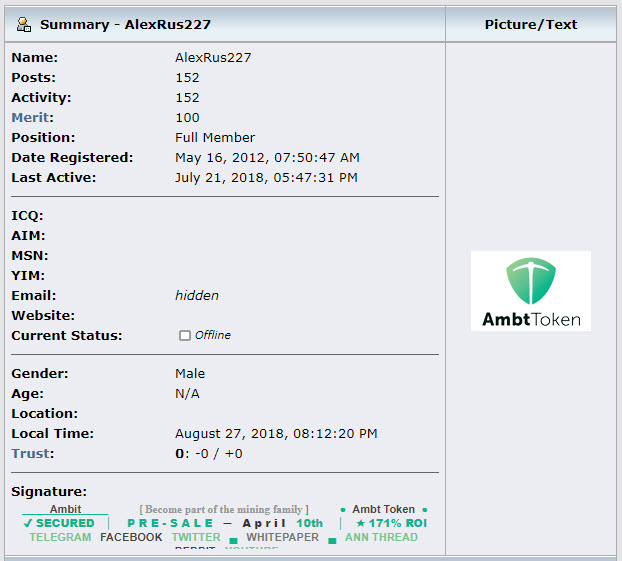Image resolution: width=622 pixels, height=561 pixels.
Task: Open the TWITTER link in signature
Action: [196, 537]
